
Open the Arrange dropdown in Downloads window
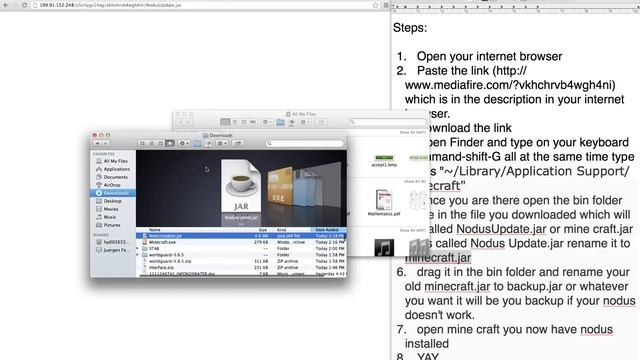(222, 143)
